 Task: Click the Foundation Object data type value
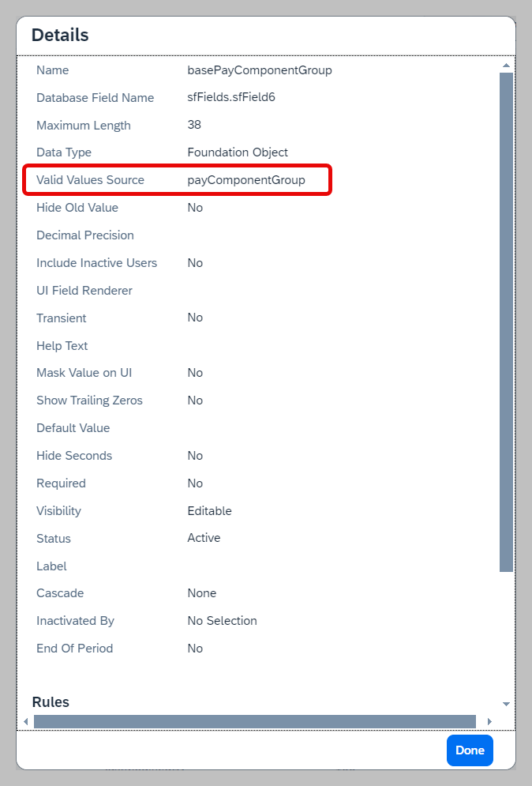click(x=238, y=152)
